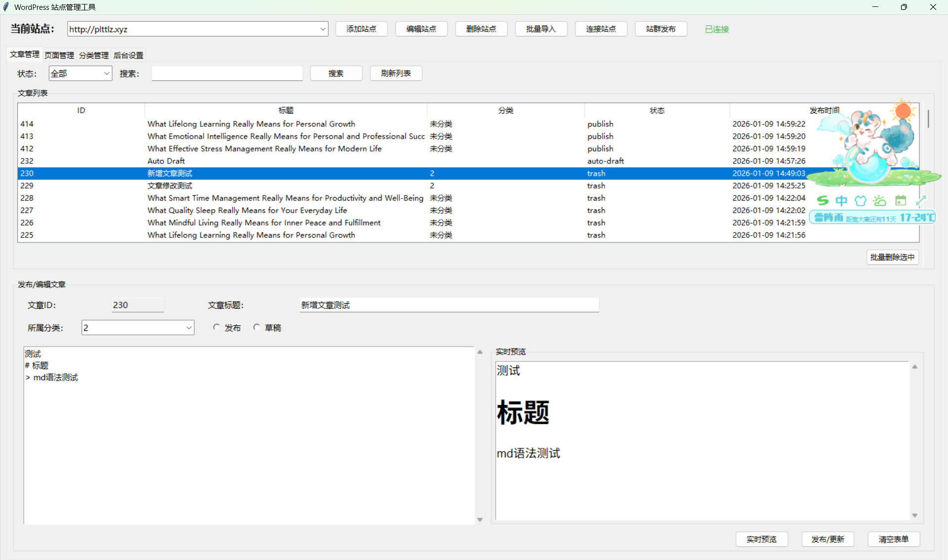Click the article list vertical scrollbar
The image size is (948, 560).
(928, 119)
